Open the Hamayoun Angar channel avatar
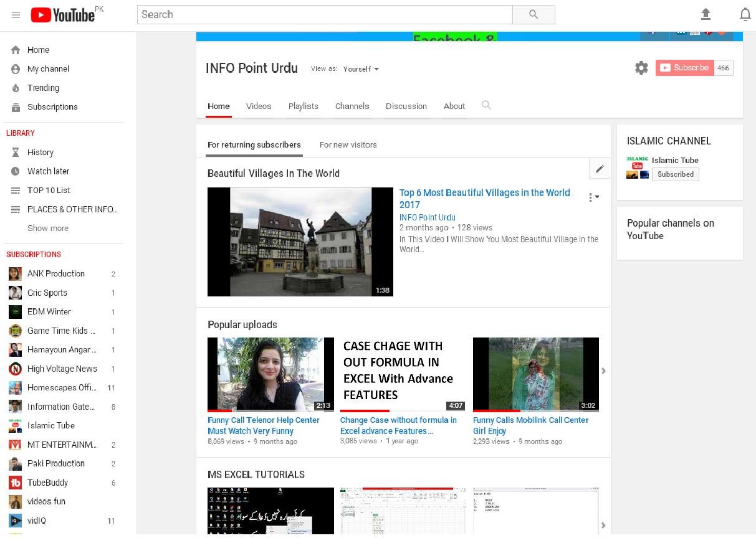756x538 pixels. (x=16, y=350)
